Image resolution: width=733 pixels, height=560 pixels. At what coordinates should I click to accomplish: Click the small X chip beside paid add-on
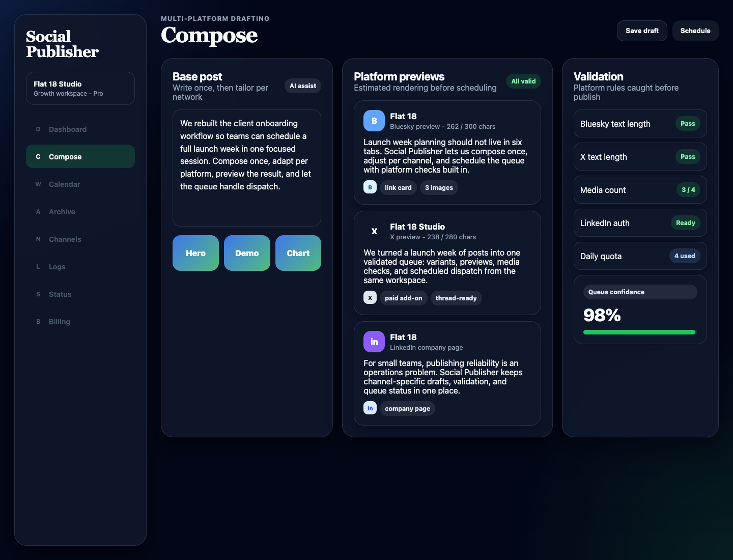370,298
